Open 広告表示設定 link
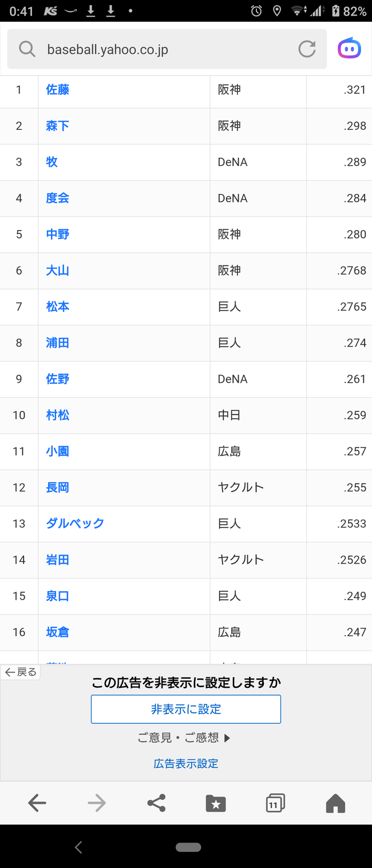 tap(186, 763)
